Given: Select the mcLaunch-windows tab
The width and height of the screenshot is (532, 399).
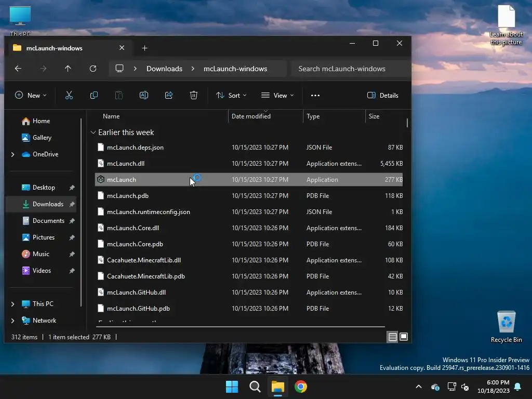Looking at the screenshot, I should 69,48.
